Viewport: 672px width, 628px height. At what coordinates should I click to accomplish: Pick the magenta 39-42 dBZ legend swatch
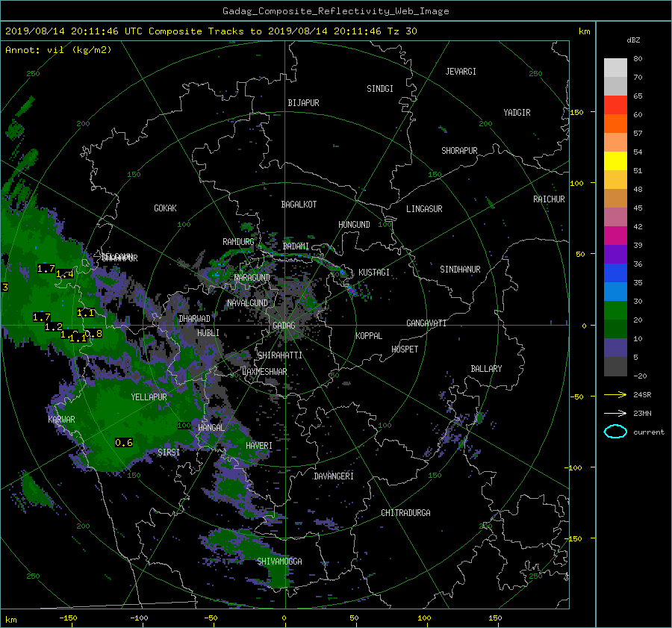(x=615, y=236)
